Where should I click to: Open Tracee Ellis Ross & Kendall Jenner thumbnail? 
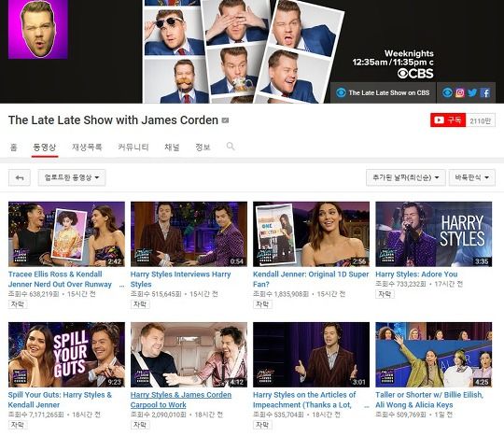66,234
